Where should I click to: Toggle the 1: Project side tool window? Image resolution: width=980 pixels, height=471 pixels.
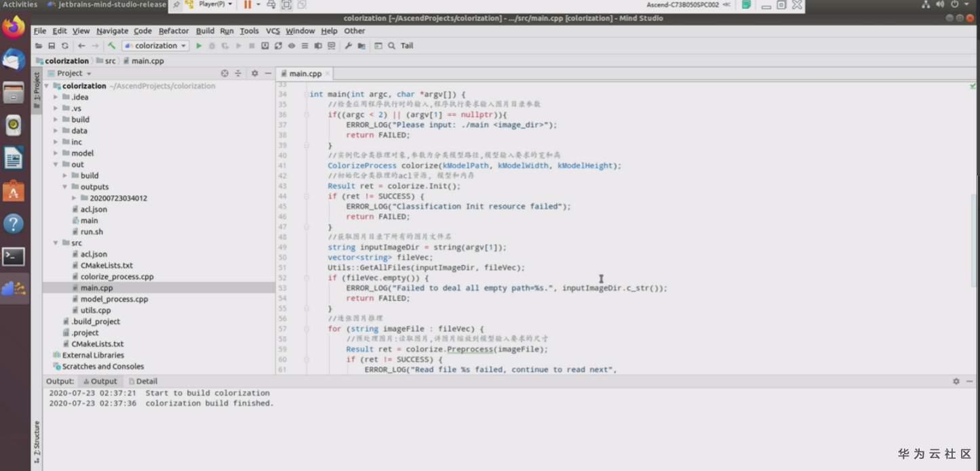(x=37, y=90)
